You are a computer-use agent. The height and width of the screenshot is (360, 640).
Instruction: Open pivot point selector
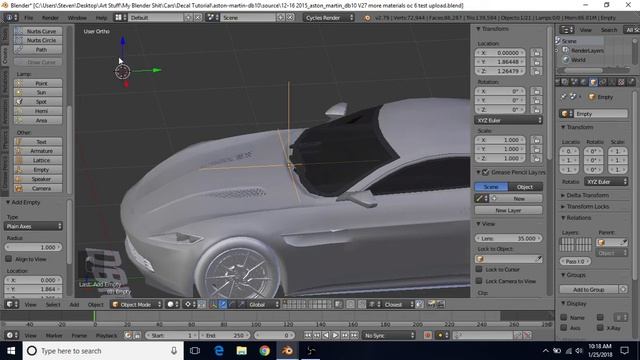[190, 304]
